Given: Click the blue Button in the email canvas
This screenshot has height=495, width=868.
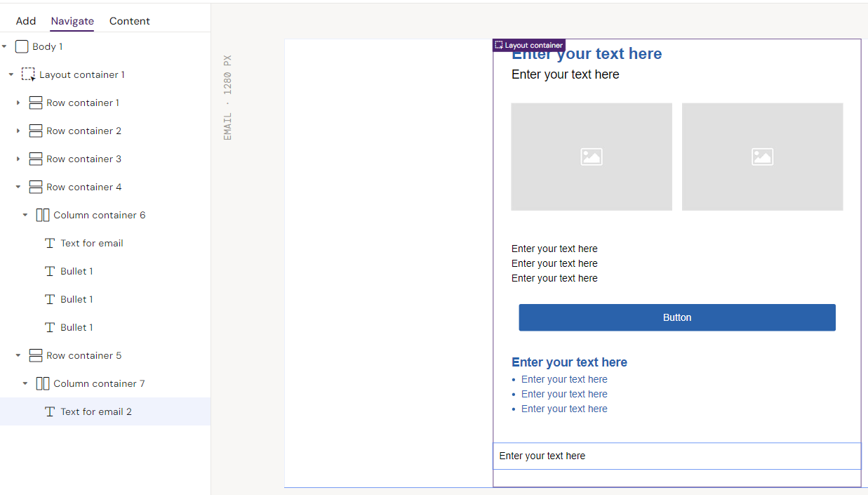Looking at the screenshot, I should click(x=676, y=317).
